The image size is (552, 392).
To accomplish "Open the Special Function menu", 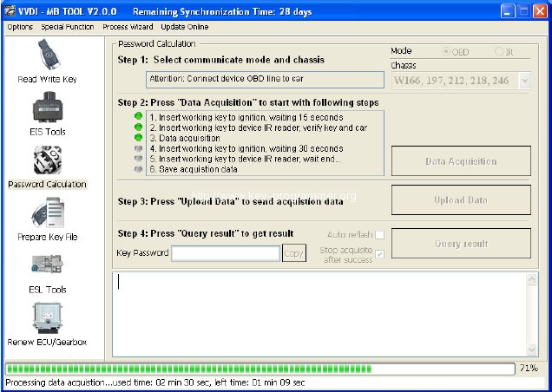I will pos(69,27).
